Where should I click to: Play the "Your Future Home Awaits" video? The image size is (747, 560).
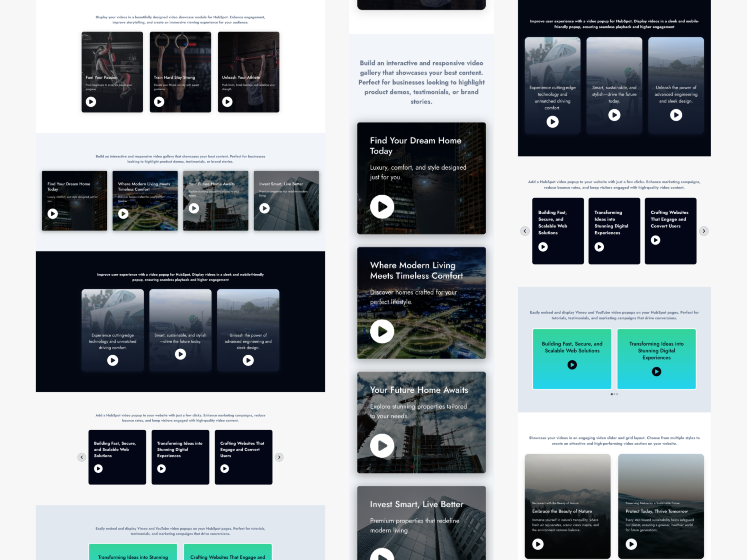tap(382, 445)
